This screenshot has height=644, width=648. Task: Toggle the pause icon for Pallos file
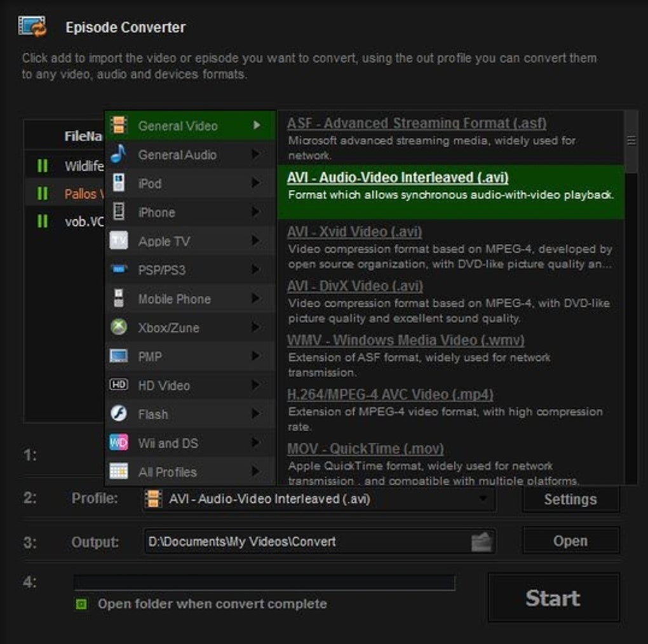pos(43,193)
